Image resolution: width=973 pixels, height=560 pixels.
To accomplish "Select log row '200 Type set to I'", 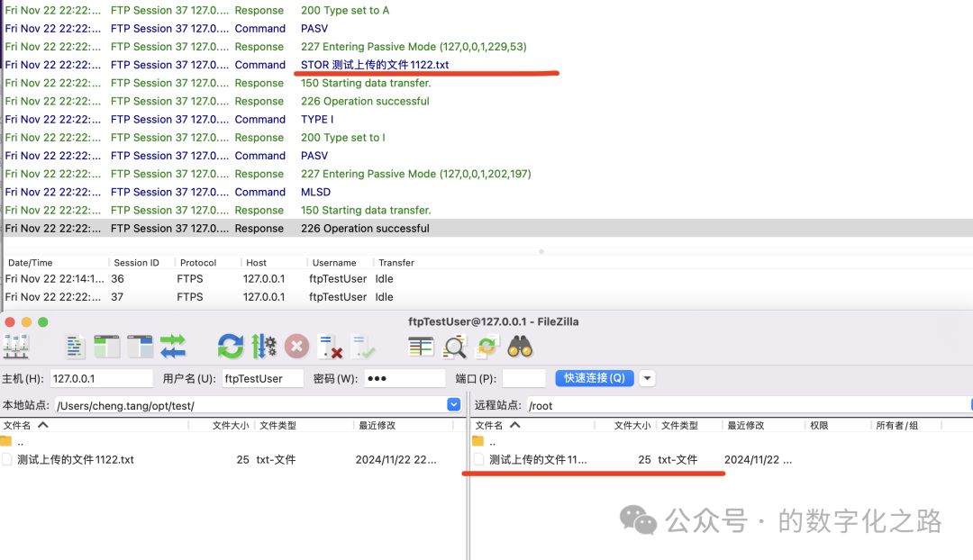I will click(488, 137).
